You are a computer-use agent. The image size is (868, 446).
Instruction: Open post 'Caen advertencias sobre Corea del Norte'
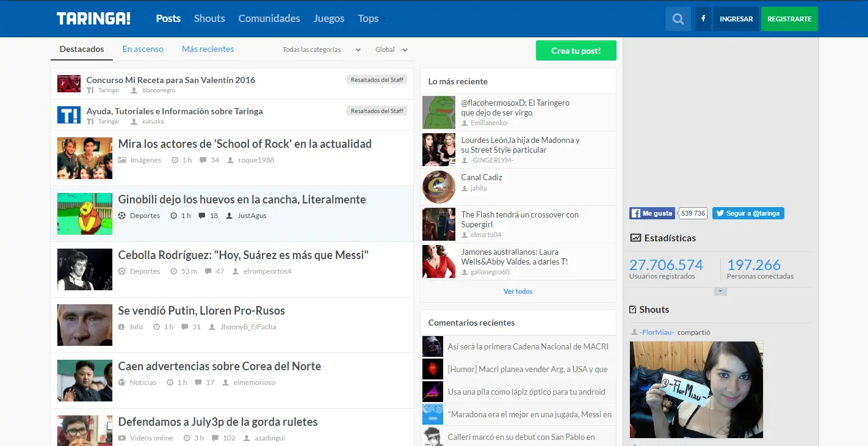tap(220, 367)
